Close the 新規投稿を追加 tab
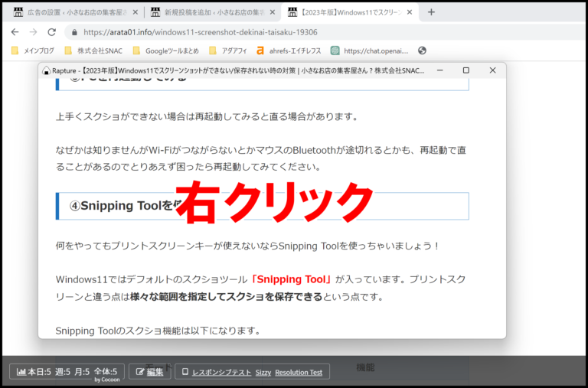This screenshot has width=588, height=388. coord(273,12)
